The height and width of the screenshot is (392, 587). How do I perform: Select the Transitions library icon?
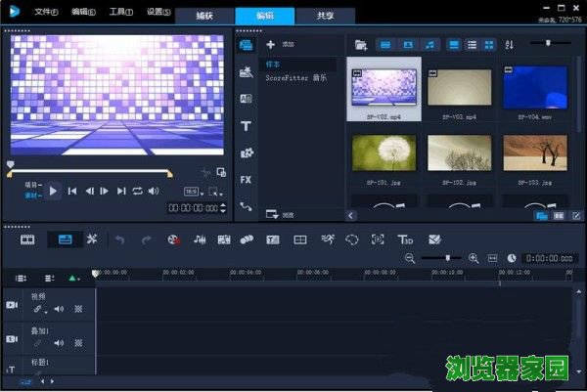tap(246, 99)
